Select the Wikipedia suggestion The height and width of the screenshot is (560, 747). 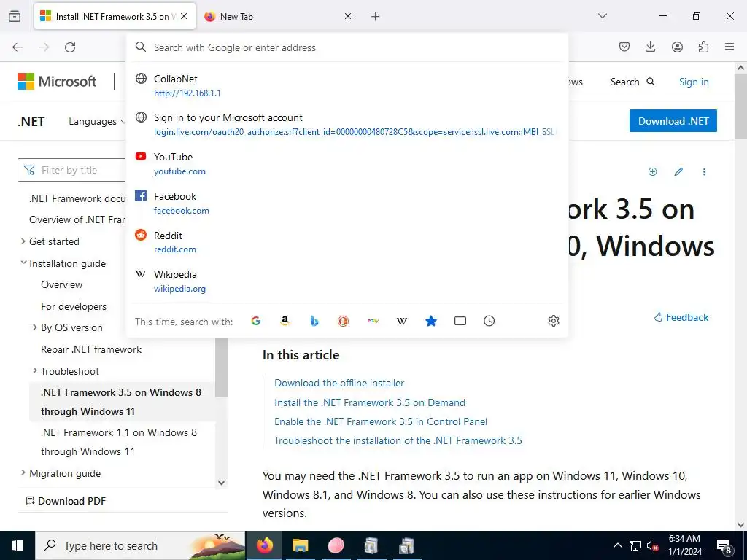pos(347,281)
